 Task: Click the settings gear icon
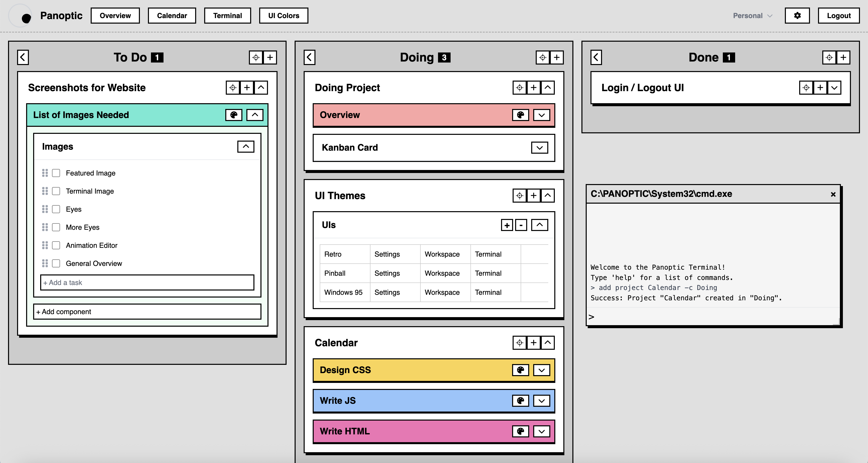797,16
